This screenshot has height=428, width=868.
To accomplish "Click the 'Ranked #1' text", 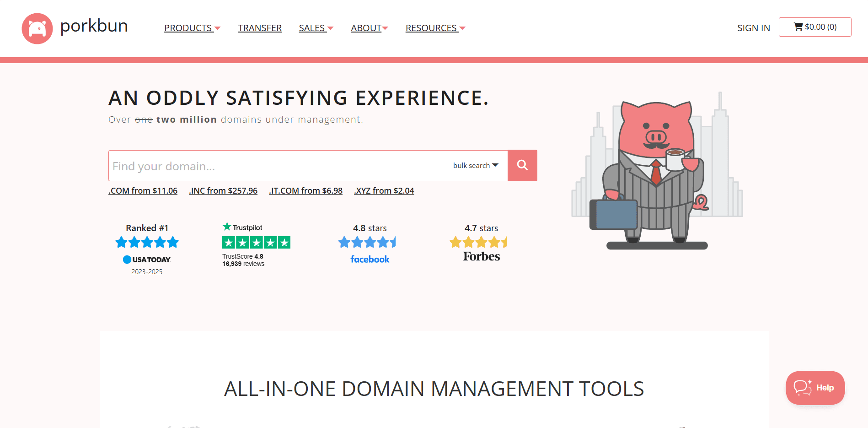I will point(147,228).
